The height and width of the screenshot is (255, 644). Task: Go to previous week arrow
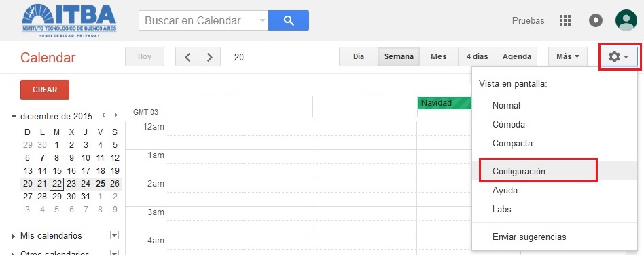(187, 57)
